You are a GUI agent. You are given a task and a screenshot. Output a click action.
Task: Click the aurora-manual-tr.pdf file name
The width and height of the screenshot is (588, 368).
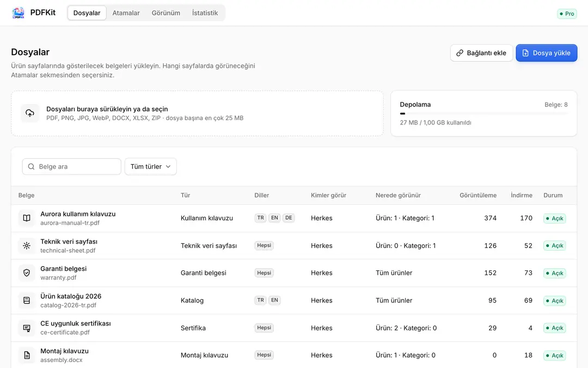click(70, 222)
